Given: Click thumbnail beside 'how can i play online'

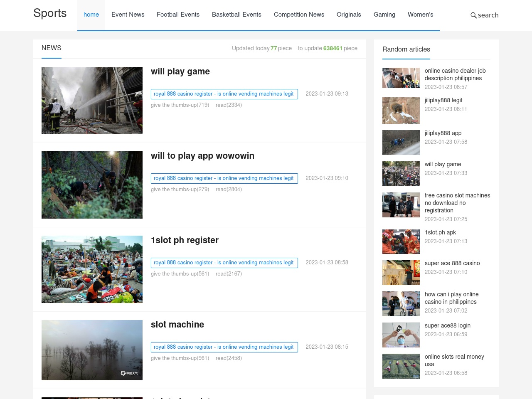Looking at the screenshot, I should (401, 304).
